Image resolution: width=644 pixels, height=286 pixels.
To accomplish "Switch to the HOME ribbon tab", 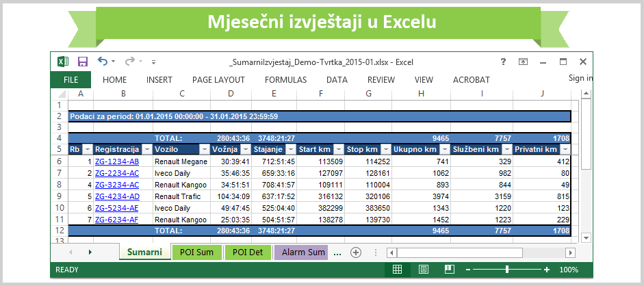I will [114, 80].
